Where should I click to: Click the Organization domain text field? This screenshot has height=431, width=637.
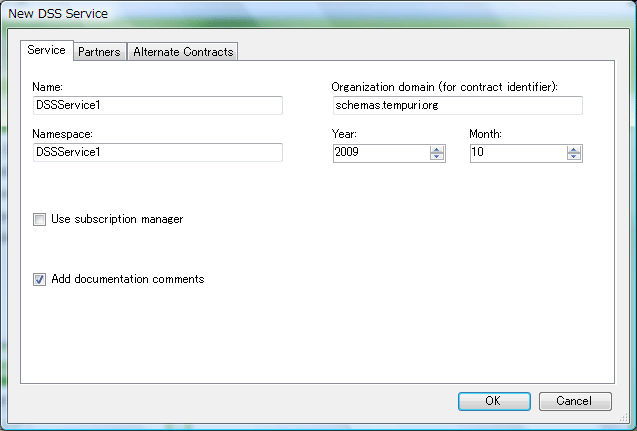456,106
